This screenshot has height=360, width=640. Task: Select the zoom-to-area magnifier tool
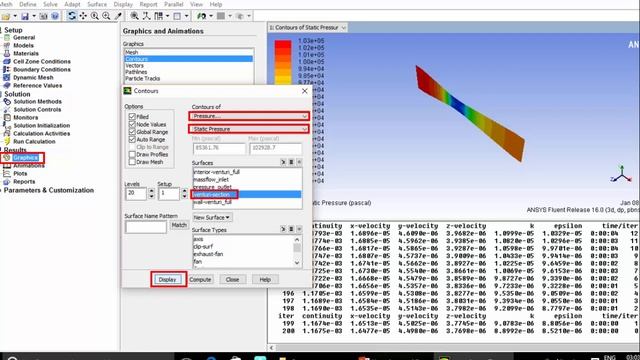pos(106,16)
